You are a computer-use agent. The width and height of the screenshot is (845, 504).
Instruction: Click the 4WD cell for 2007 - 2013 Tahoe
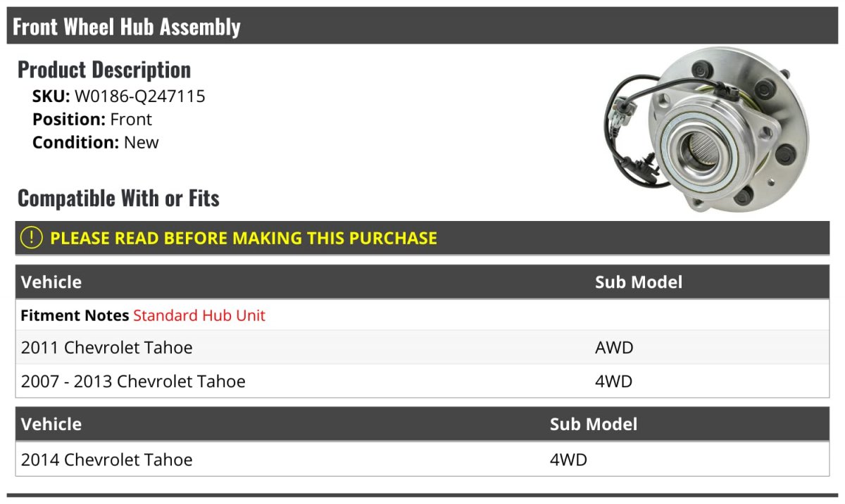click(x=614, y=382)
